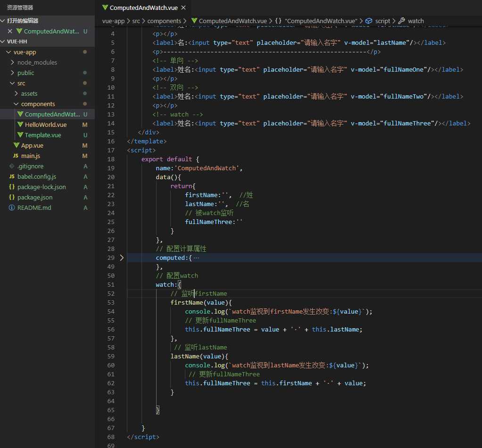This screenshot has width=482, height=448.
Task: Click cube icon before script breadcrumb
Action: [368, 21]
